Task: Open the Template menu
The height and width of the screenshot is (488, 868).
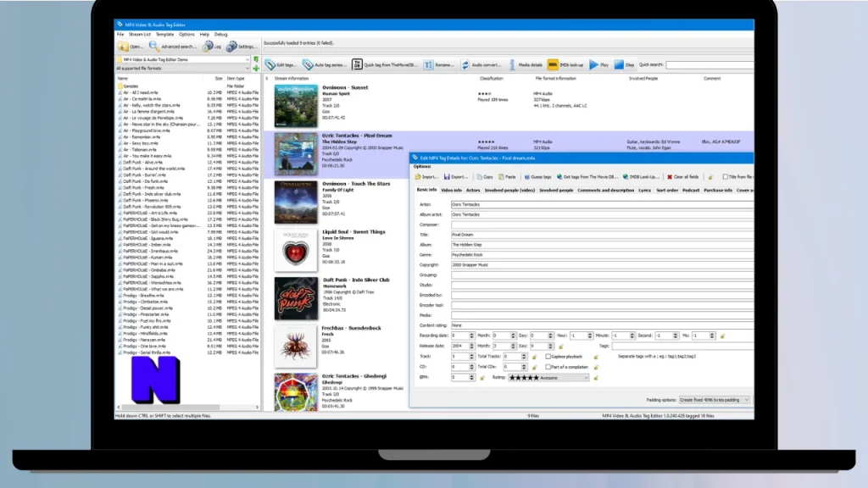Action: click(164, 34)
